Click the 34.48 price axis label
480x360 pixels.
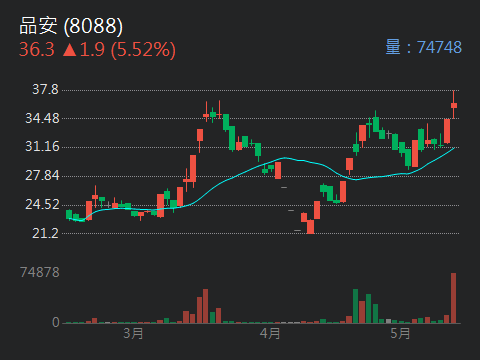[x=42, y=118]
